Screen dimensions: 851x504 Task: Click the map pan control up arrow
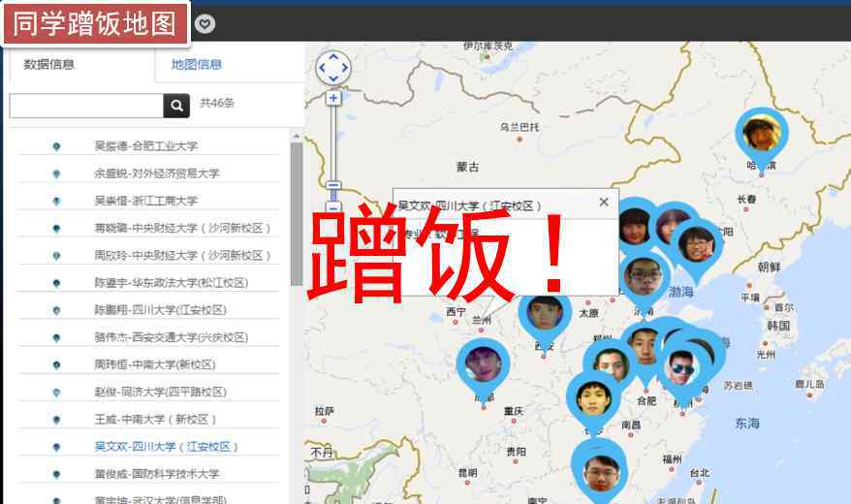[333, 57]
